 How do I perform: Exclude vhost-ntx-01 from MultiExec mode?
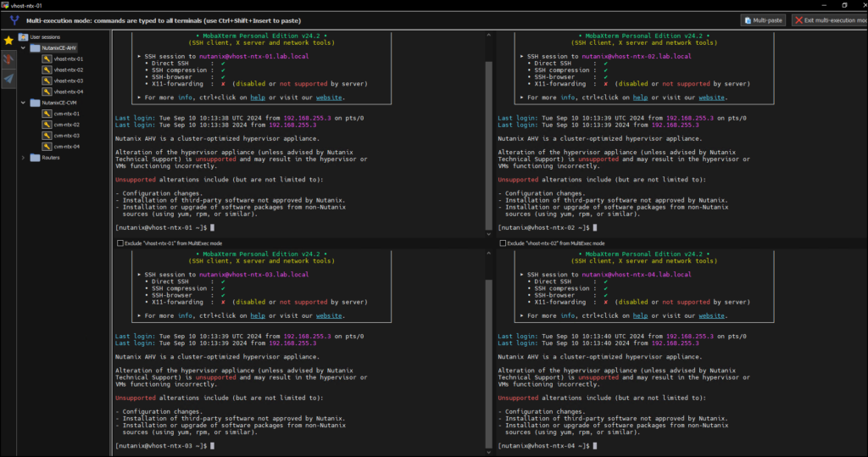(120, 243)
